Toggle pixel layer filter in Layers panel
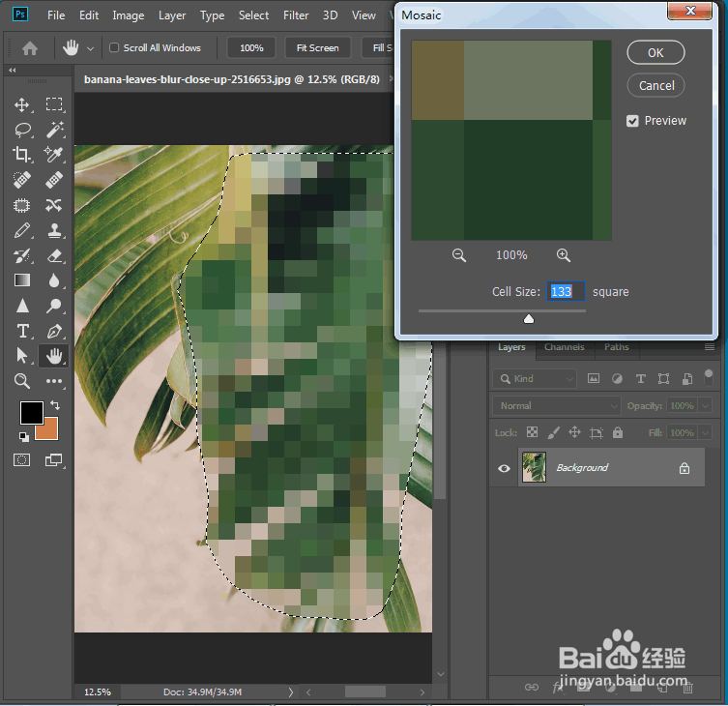The image size is (728, 706). (594, 378)
